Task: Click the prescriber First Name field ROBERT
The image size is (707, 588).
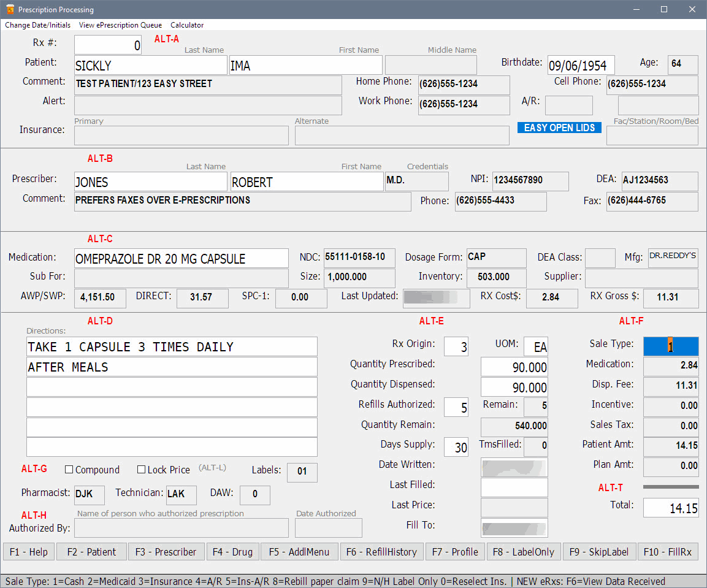Action: click(x=307, y=181)
